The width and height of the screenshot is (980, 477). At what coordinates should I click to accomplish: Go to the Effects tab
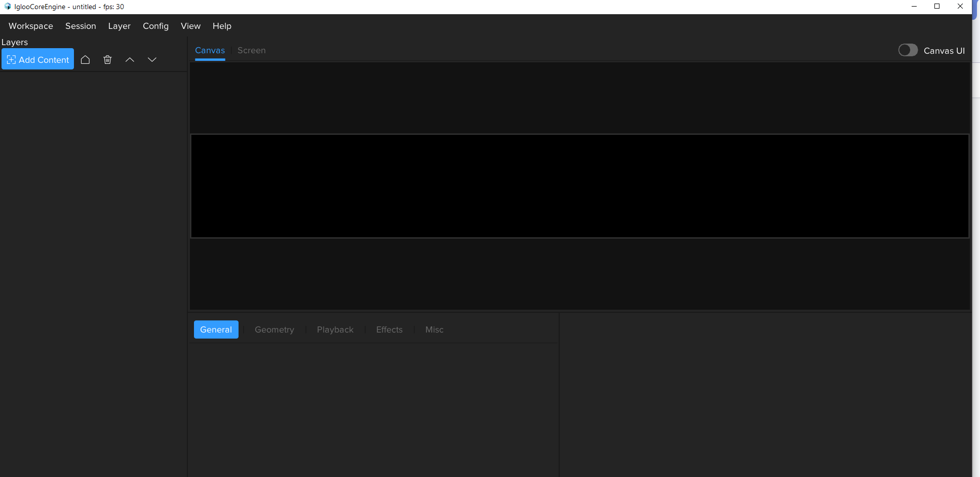(389, 329)
